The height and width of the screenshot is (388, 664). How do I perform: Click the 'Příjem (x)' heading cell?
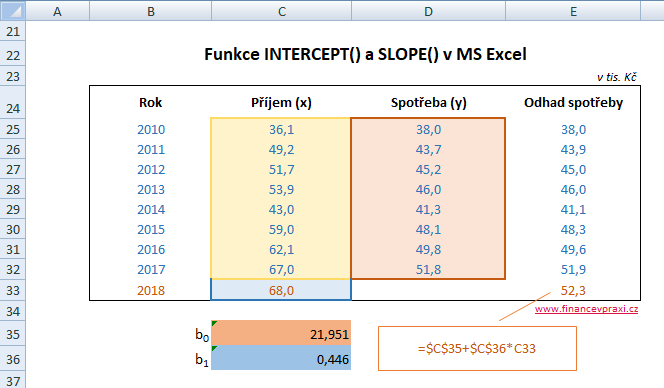pos(281,103)
